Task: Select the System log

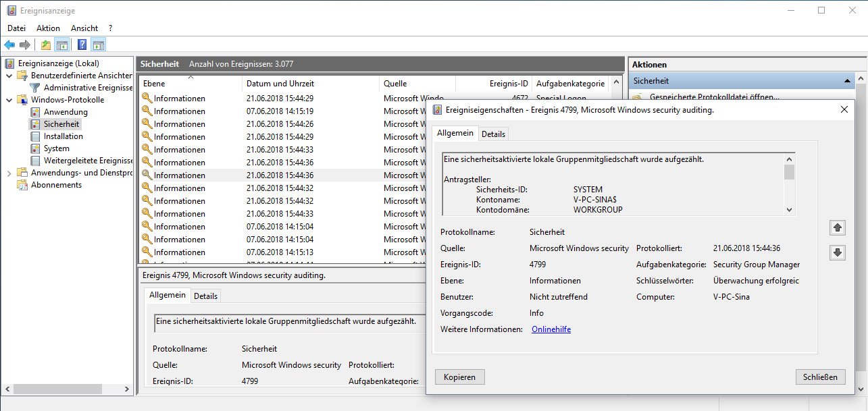Action: [x=57, y=148]
